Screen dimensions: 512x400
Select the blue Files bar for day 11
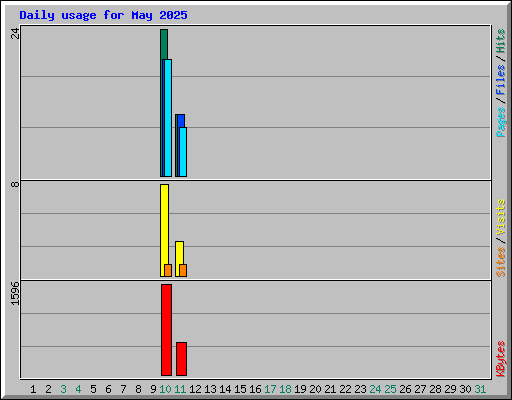tap(181, 121)
